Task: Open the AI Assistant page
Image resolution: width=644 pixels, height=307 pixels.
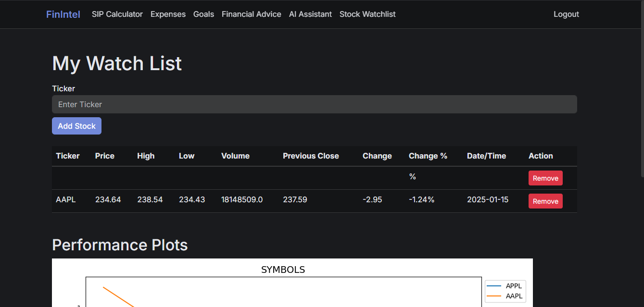Action: click(x=310, y=14)
